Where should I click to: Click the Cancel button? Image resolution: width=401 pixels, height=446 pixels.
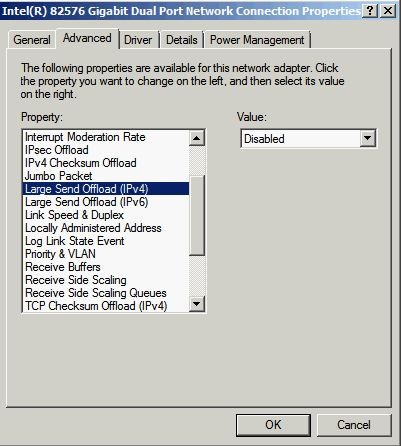tap(354, 425)
